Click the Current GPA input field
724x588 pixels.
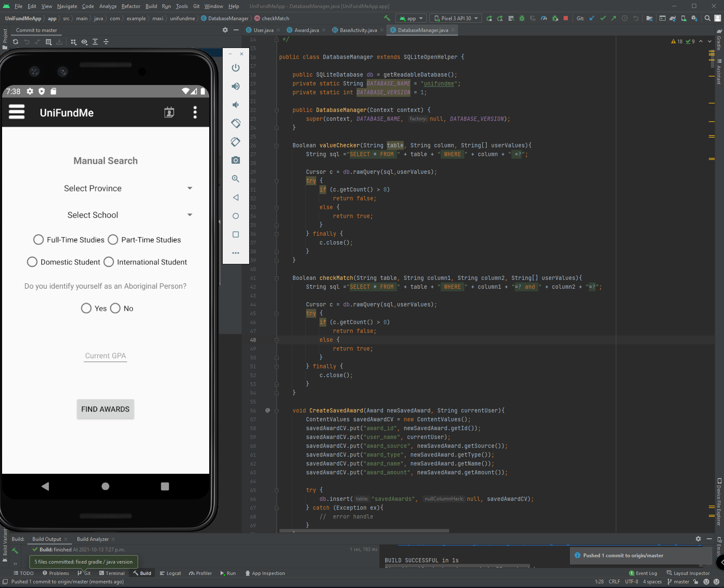tap(105, 356)
